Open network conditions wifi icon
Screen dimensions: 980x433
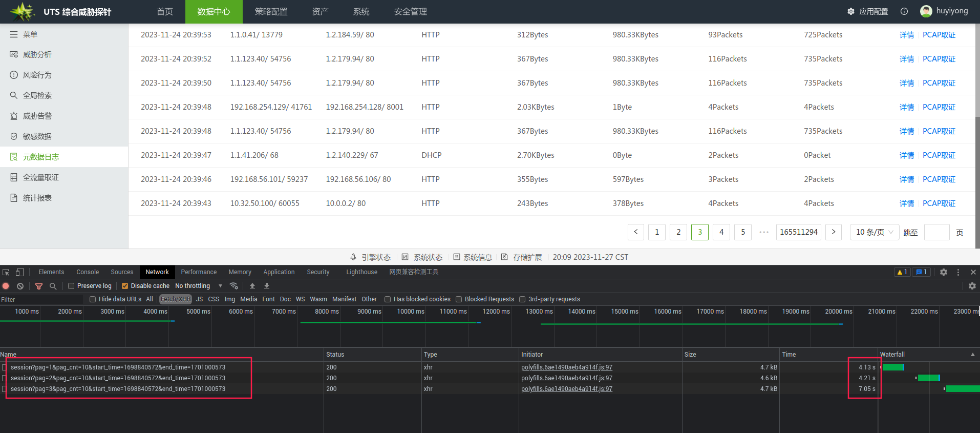234,286
